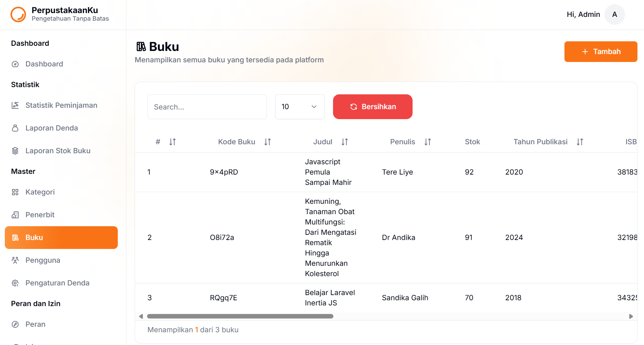Click the red Bersihkan reset button

tap(373, 107)
